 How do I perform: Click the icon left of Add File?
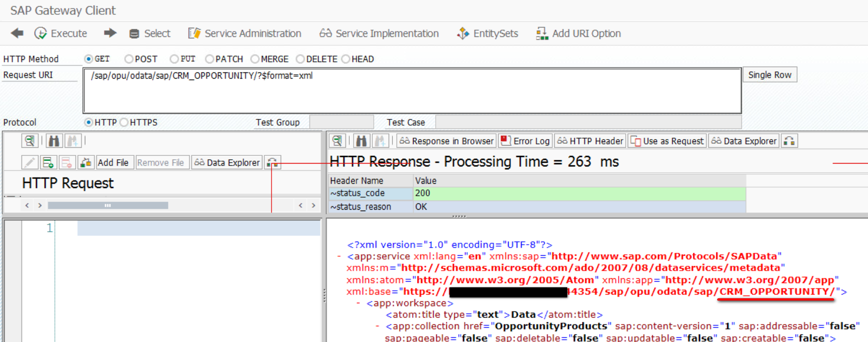coord(86,163)
